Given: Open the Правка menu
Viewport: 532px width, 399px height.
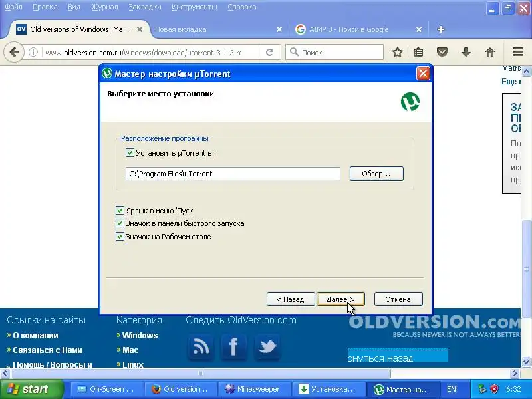Looking at the screenshot, I should pos(45,7).
